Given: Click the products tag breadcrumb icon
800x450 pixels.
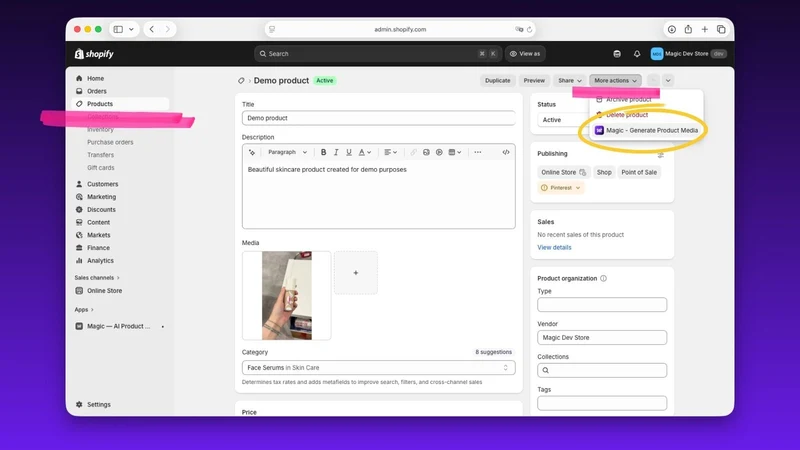Looking at the screenshot, I should 241,81.
